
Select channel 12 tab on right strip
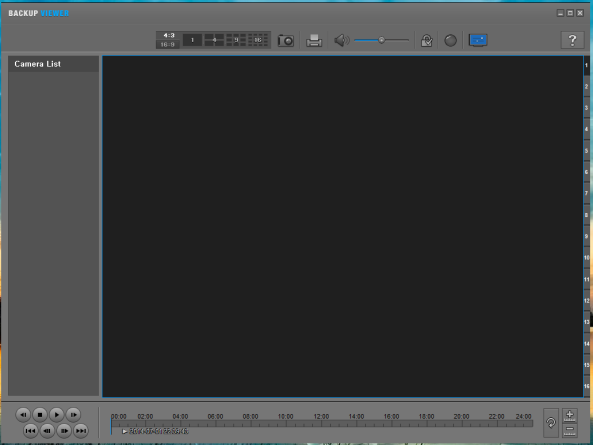click(x=587, y=301)
